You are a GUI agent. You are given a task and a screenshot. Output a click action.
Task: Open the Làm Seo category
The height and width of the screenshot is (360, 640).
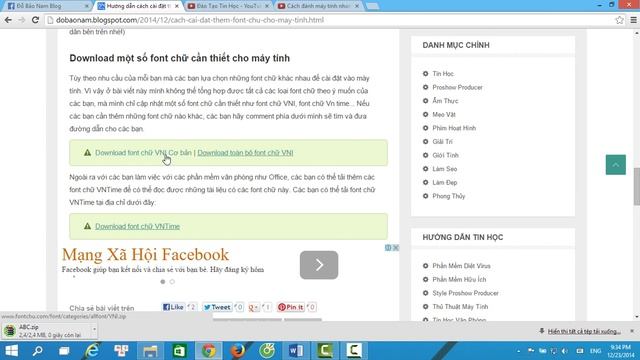(x=444, y=169)
